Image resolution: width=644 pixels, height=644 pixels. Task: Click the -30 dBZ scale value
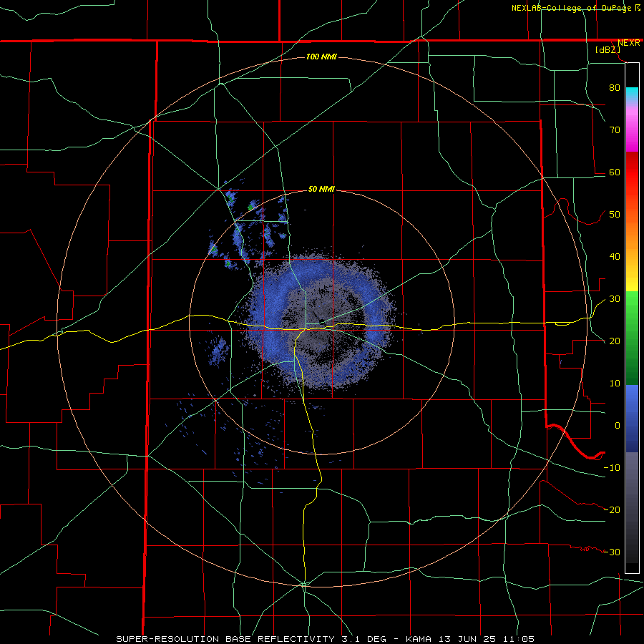coord(612,552)
